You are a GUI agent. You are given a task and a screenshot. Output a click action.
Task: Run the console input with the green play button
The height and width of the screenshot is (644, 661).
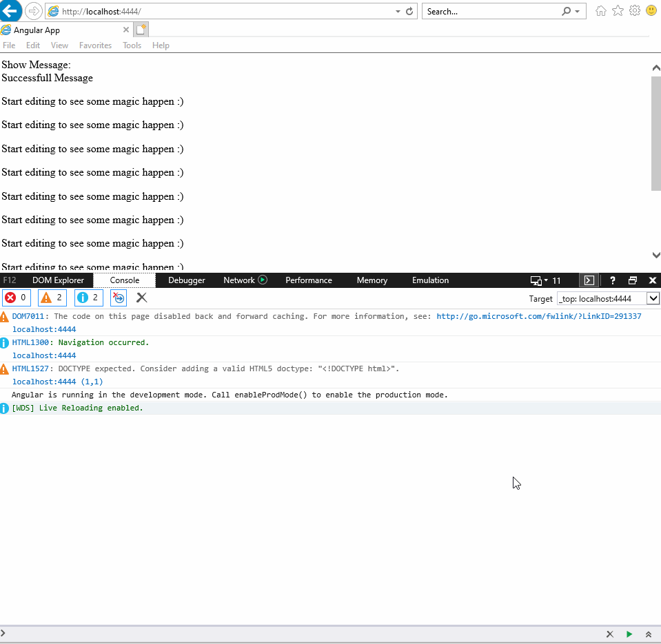[629, 633]
